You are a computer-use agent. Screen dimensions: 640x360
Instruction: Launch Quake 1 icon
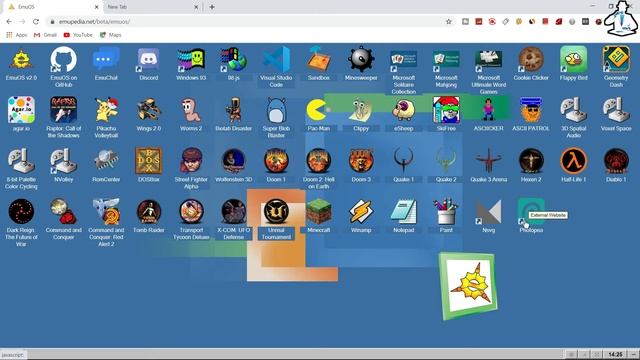click(x=403, y=161)
